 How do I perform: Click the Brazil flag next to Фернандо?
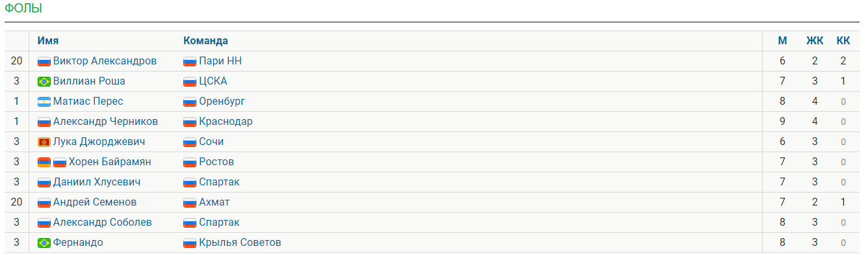[44, 243]
